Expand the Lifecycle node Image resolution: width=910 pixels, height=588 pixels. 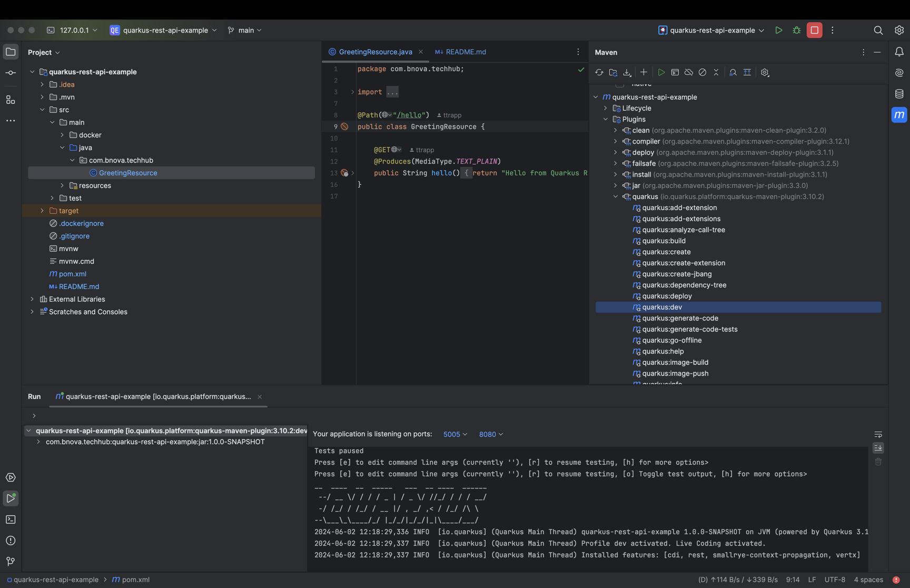(606, 108)
